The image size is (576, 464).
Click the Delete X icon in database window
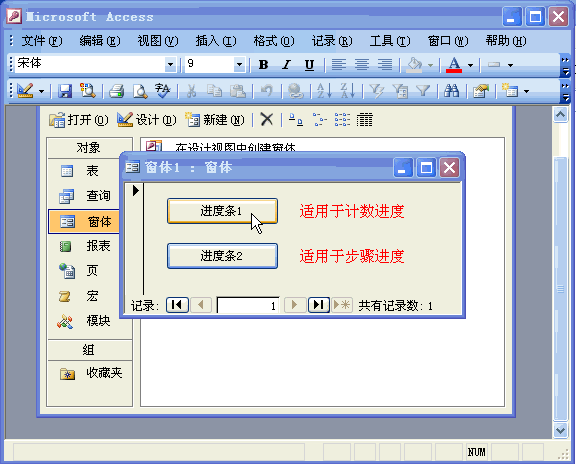[267, 119]
